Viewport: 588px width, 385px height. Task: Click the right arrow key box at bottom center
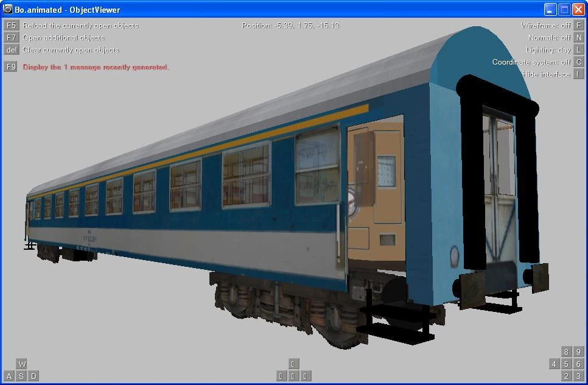[x=306, y=376]
